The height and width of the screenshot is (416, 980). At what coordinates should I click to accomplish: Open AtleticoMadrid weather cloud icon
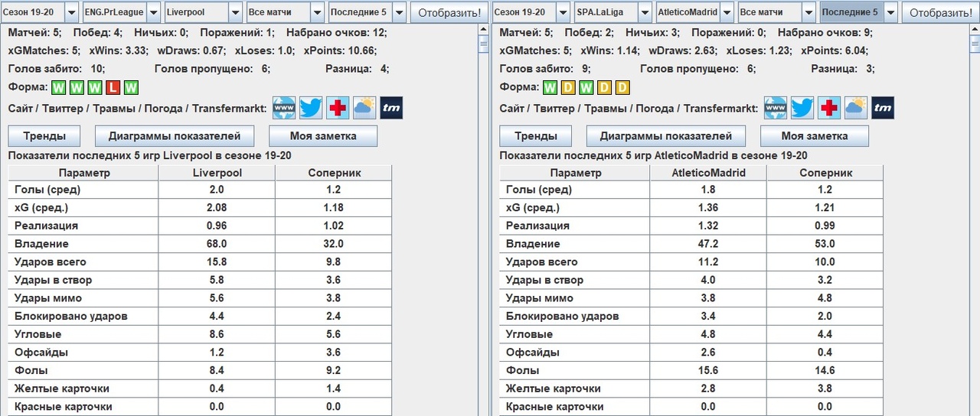pyautogui.click(x=856, y=108)
